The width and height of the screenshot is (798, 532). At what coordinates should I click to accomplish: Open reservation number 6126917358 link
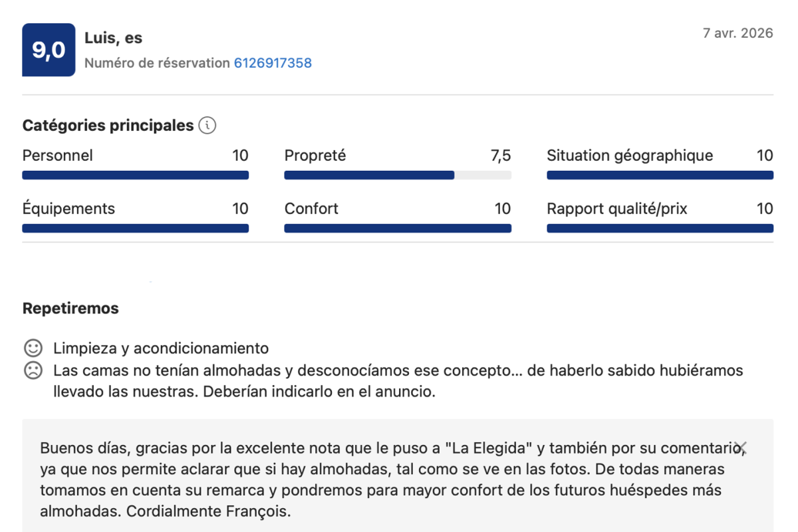tap(273, 63)
